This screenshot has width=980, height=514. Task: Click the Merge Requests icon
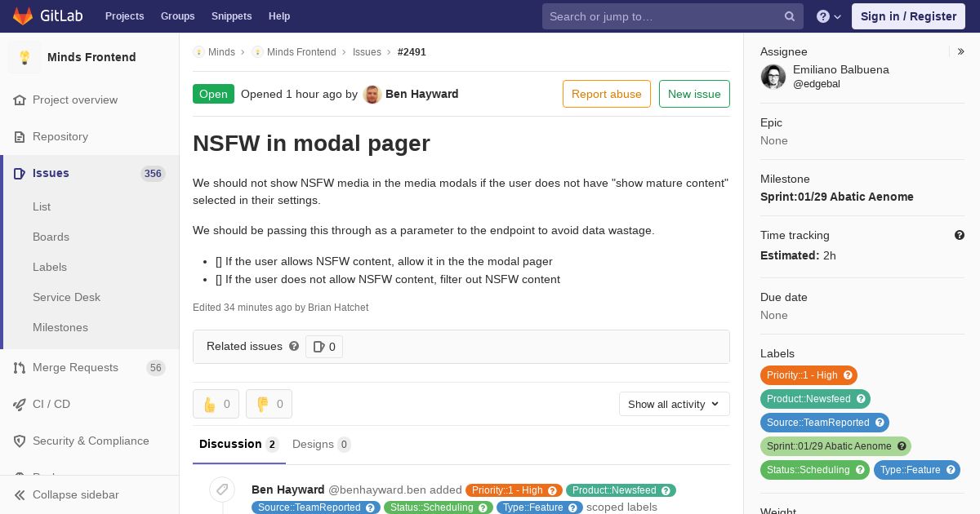(20, 367)
